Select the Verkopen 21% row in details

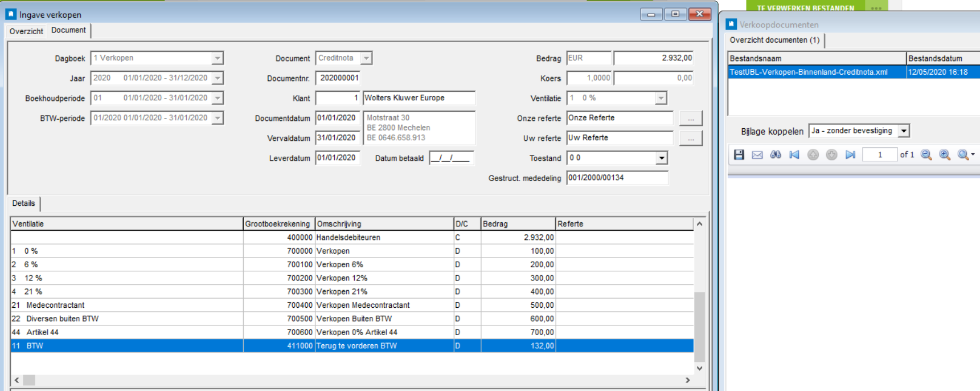click(x=342, y=292)
